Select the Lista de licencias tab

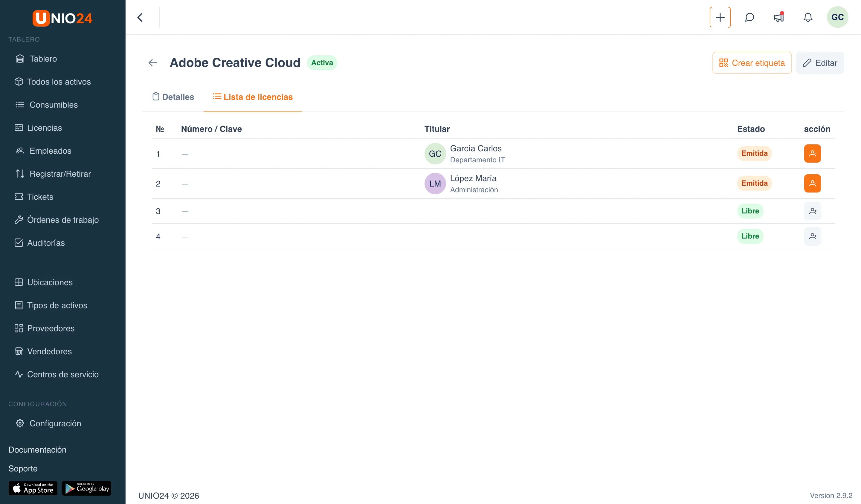pyautogui.click(x=253, y=97)
